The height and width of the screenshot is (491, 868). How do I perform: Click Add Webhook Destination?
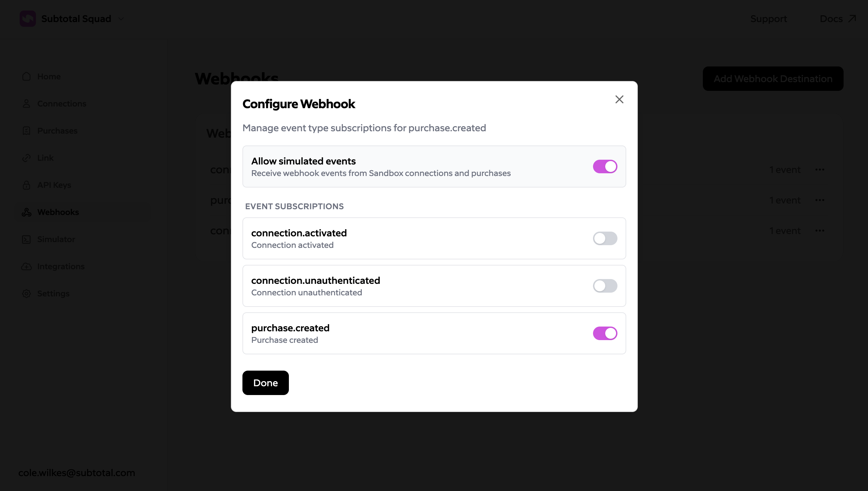(x=772, y=78)
